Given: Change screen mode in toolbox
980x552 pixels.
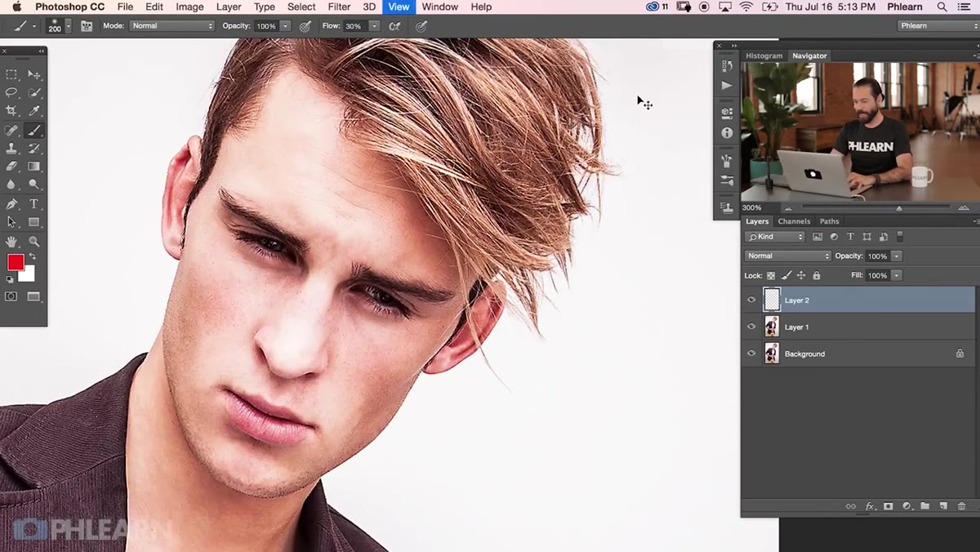Looking at the screenshot, I should (x=34, y=296).
